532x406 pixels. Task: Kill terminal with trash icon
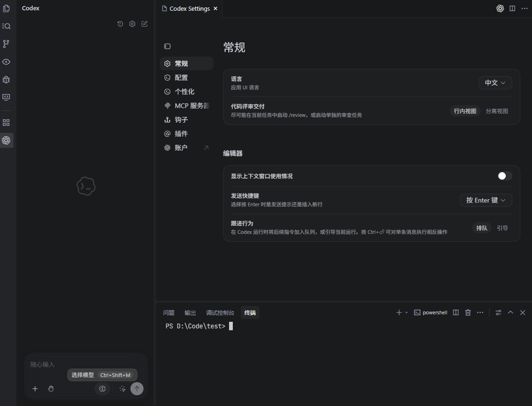468,312
